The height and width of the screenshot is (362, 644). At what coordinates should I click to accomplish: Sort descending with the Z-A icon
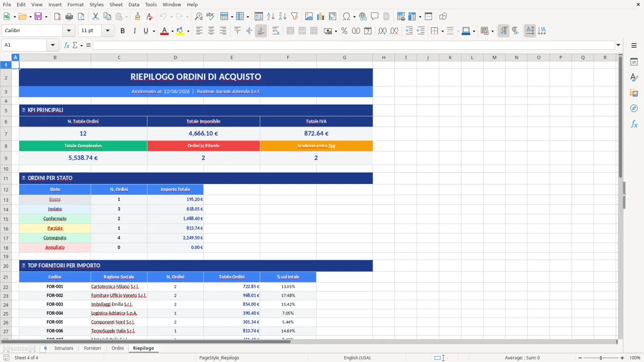(283, 17)
